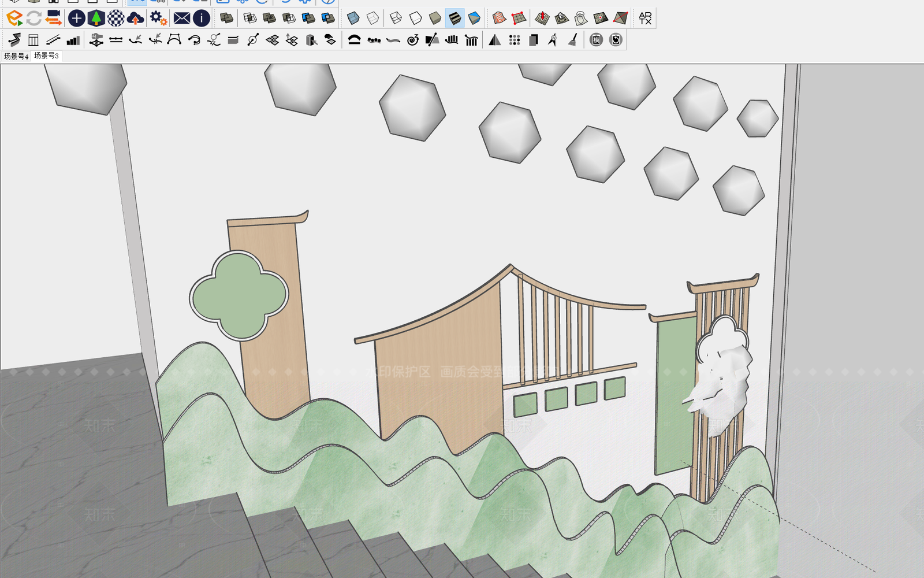Click the bar chart steps icon
The width and height of the screenshot is (924, 578).
pyautogui.click(x=73, y=40)
